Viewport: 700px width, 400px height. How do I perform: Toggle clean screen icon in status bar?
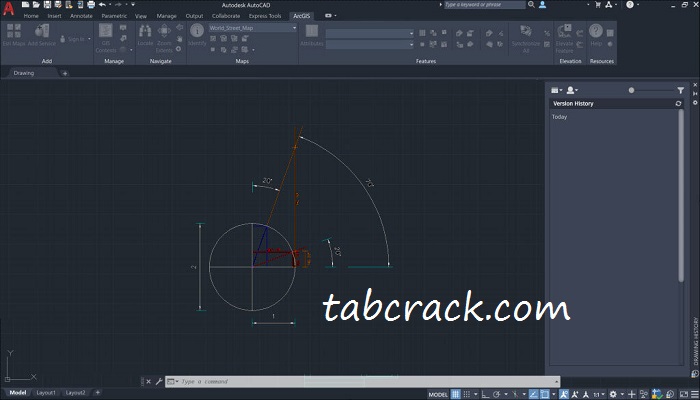[x=683, y=394]
